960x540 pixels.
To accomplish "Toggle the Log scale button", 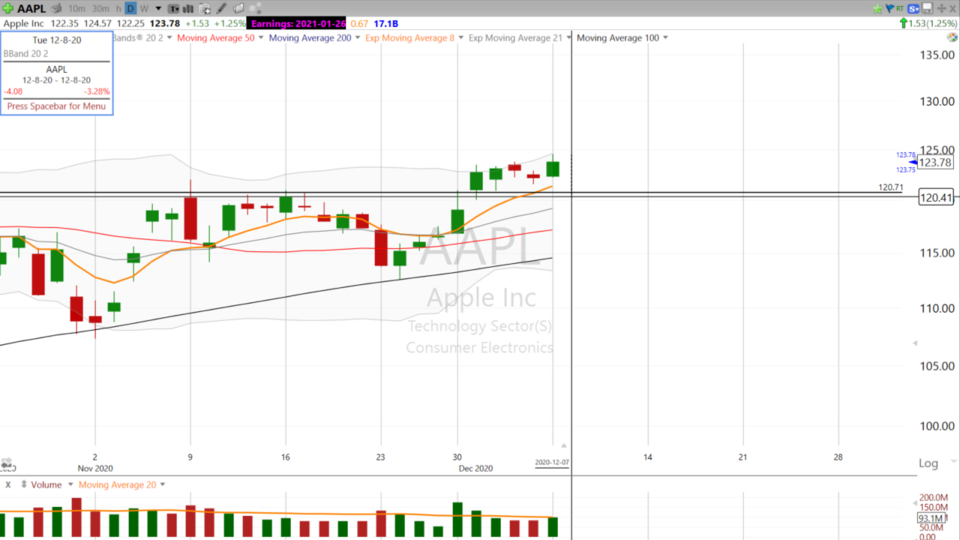I will [x=928, y=463].
